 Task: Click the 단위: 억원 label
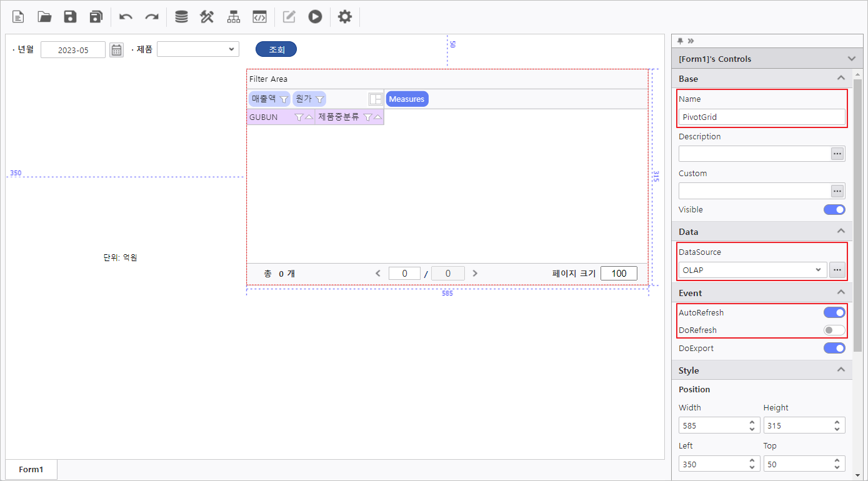(120, 257)
